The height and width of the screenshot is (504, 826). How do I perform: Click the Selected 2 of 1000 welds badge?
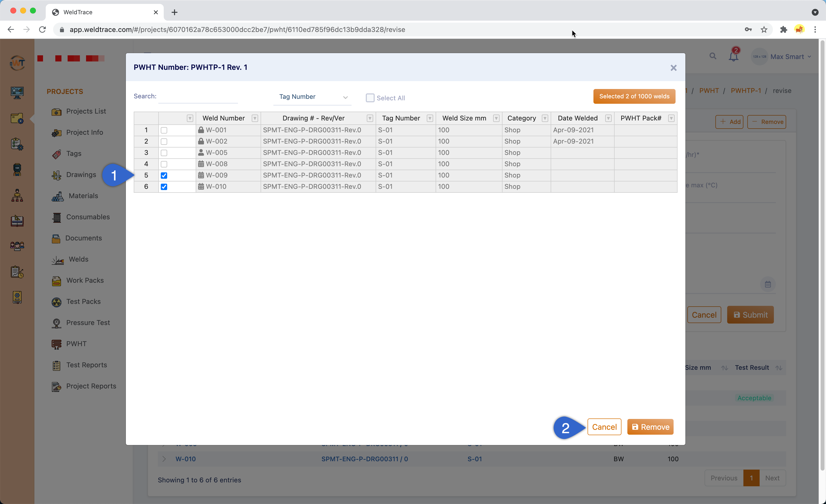634,96
